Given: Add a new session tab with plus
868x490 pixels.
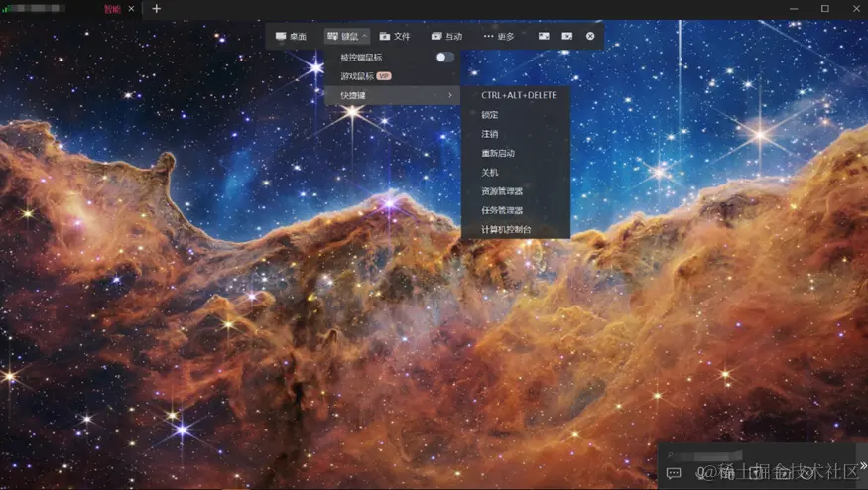Looking at the screenshot, I should [x=156, y=8].
